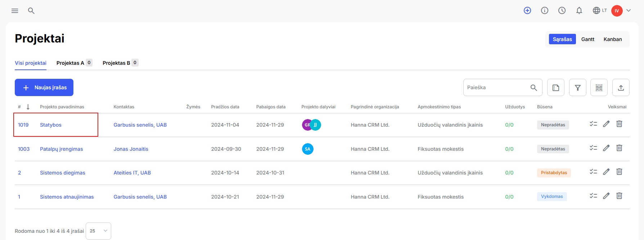
Task: Sort by Būsena column header
Action: point(545,107)
